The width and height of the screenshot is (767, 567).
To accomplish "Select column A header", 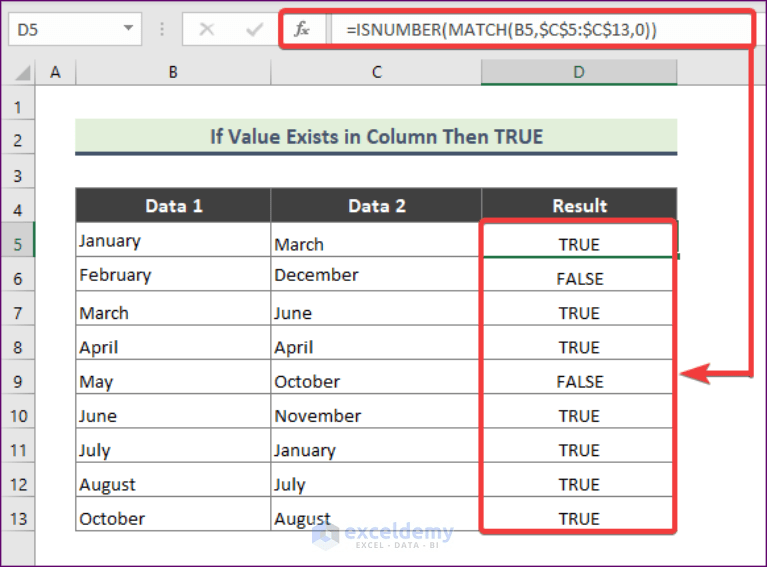I will click(x=55, y=72).
